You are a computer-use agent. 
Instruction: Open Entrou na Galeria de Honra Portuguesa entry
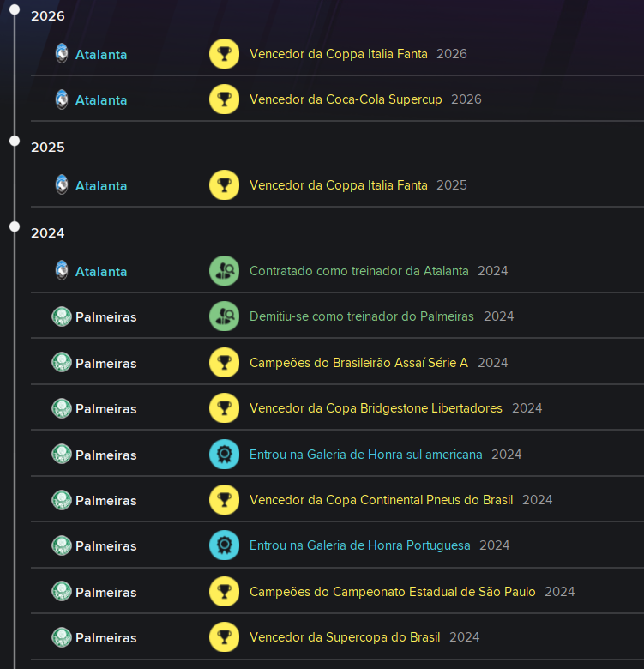[x=360, y=545]
